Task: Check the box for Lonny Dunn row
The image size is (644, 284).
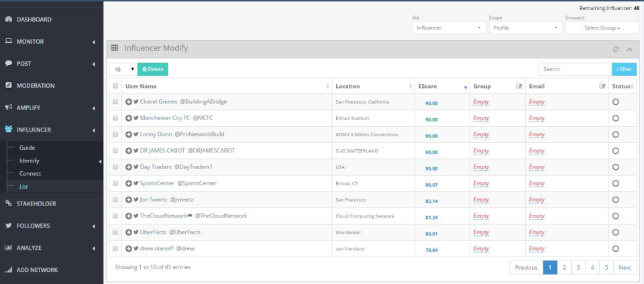Action: coord(115,134)
